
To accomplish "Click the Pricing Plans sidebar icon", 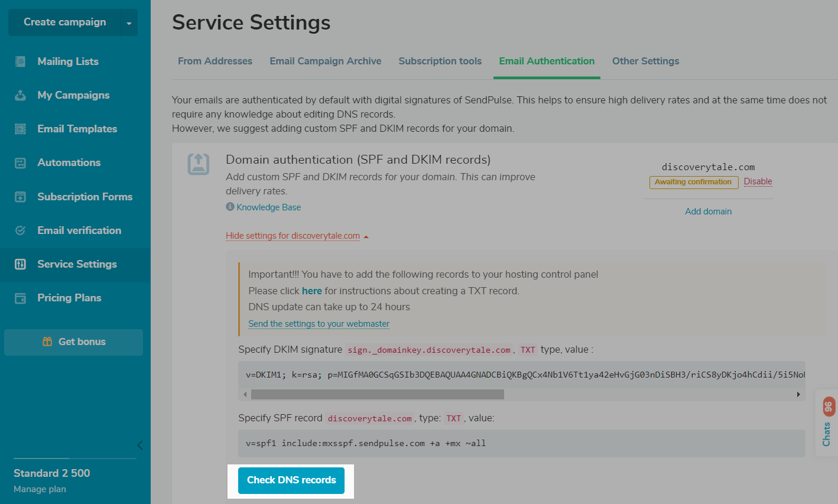I will point(20,298).
